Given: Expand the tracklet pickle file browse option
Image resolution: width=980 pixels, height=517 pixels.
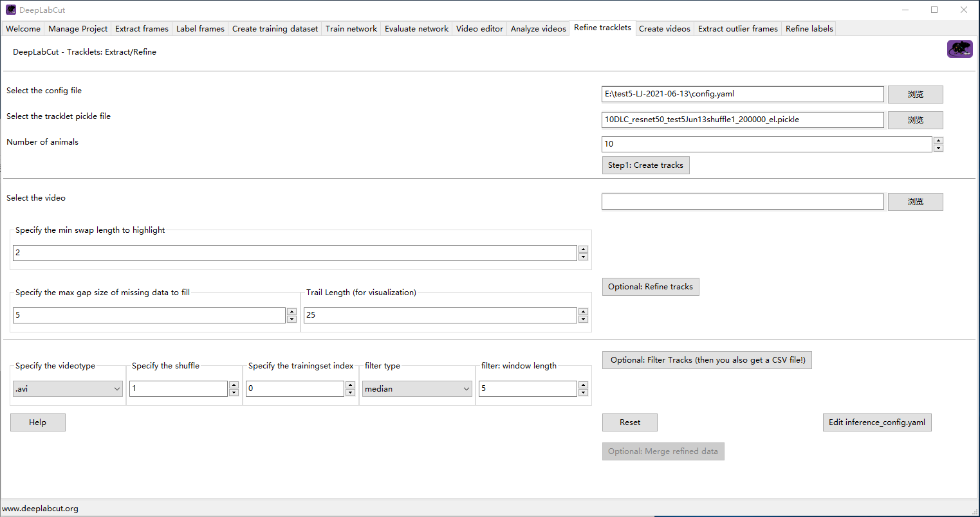Looking at the screenshot, I should click(x=914, y=120).
